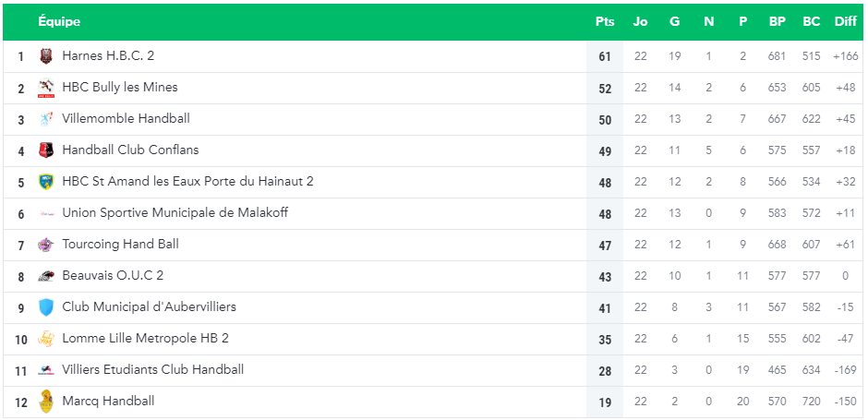Click the Villiers Etudiants Club logo
Viewport: 868px width, 420px height.
[x=46, y=370]
